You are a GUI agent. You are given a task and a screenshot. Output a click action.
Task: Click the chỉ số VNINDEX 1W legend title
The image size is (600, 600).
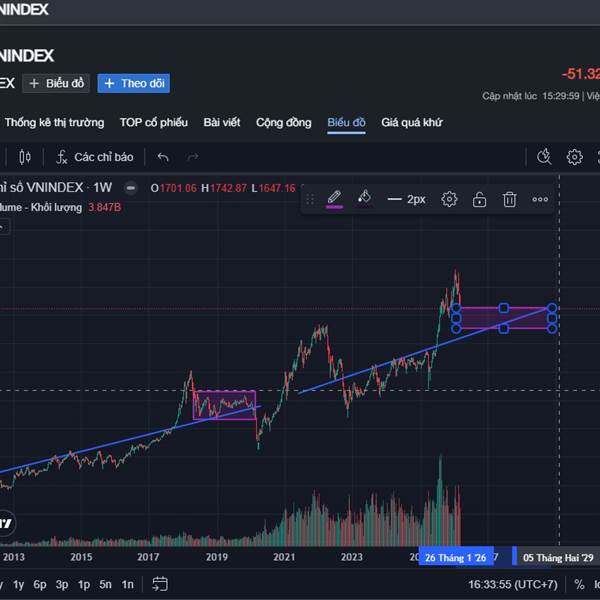[56, 188]
